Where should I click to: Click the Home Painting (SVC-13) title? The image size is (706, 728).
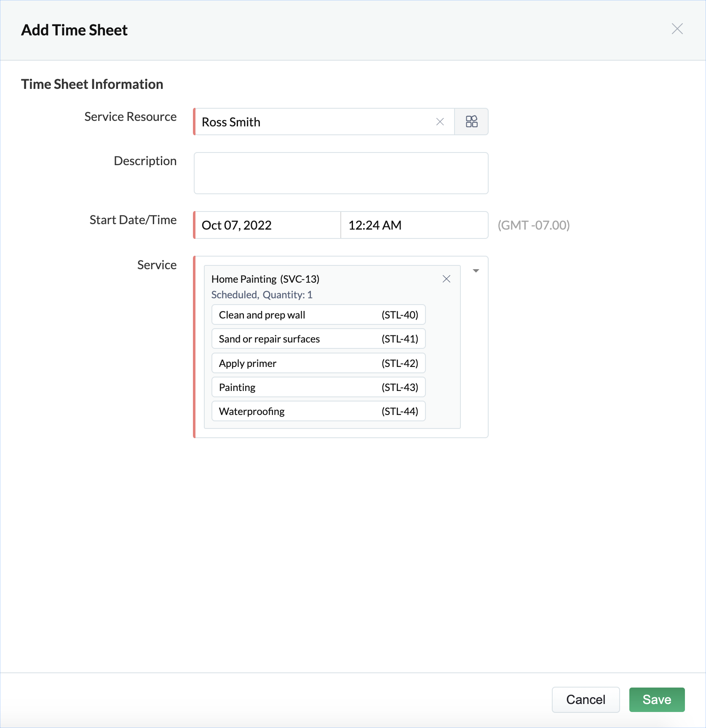[x=265, y=279]
